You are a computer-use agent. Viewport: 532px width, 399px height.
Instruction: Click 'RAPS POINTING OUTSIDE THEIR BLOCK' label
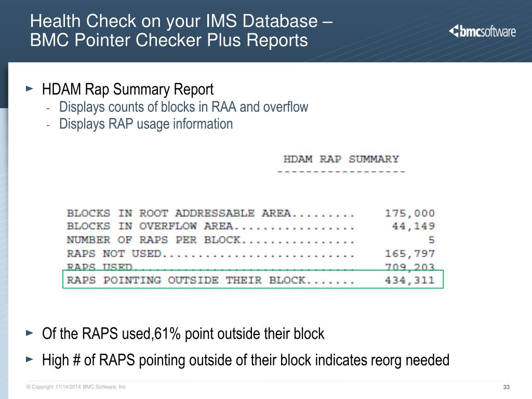187,280
